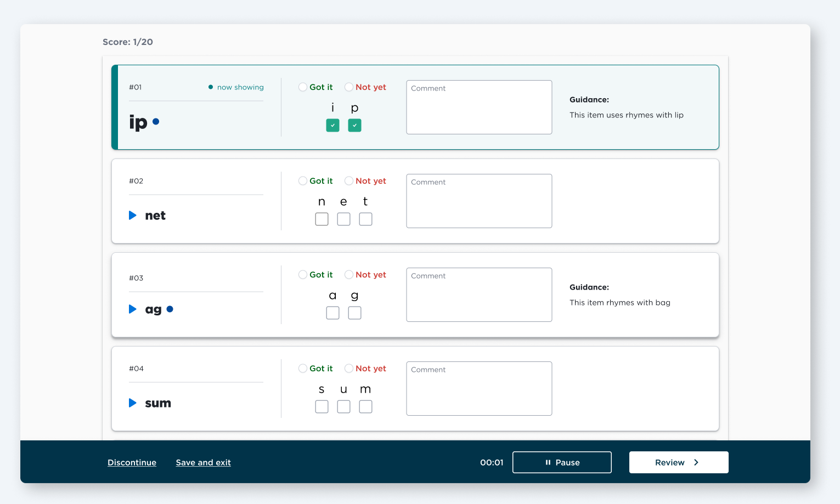The height and width of the screenshot is (504, 840).
Task: Click the Comment field for item #04
Action: (478, 389)
